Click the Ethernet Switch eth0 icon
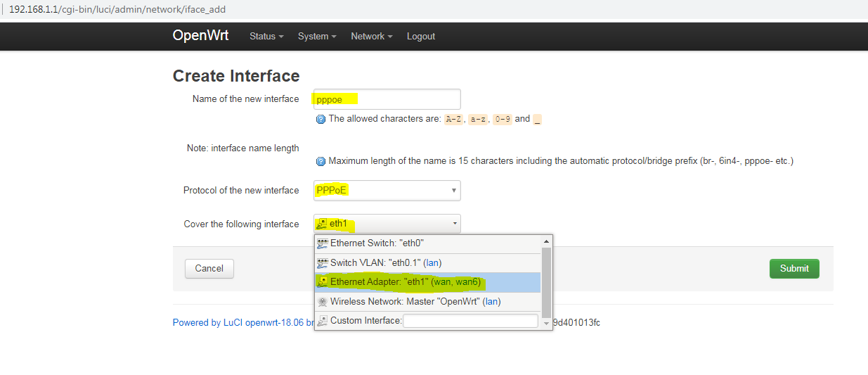Viewport: 868px width, 375px height. pos(323,243)
